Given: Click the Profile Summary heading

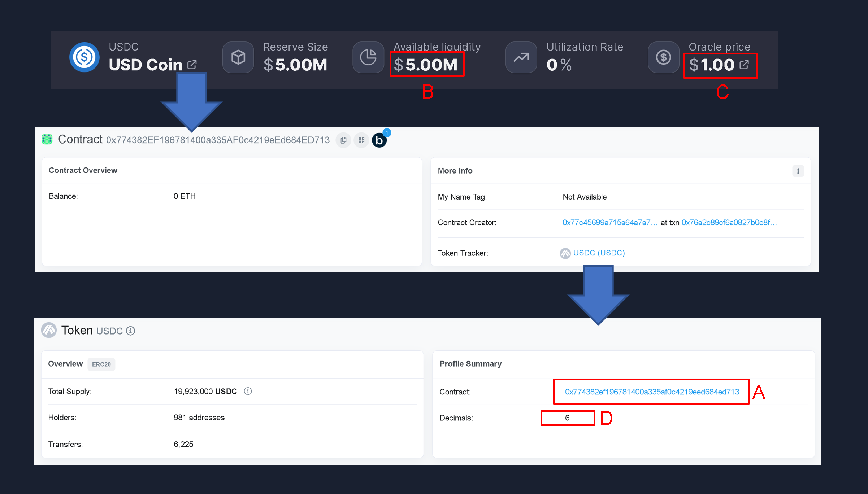Looking at the screenshot, I should (x=470, y=364).
